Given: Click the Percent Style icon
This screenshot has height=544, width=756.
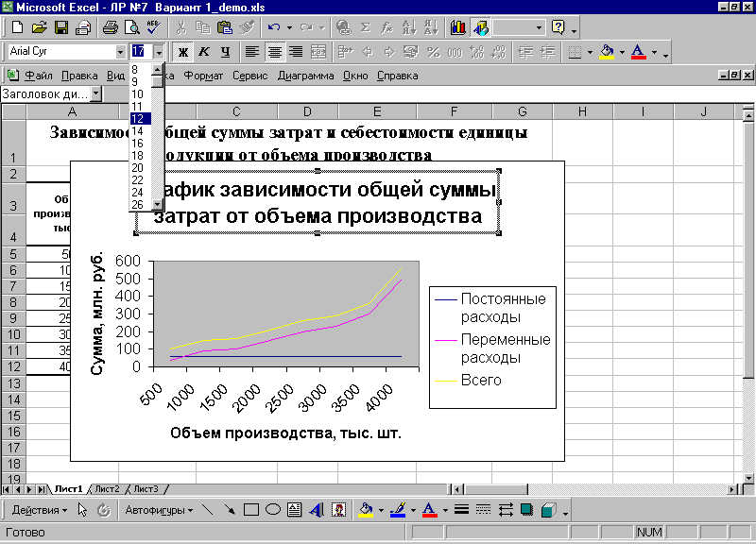Looking at the screenshot, I should (x=433, y=52).
